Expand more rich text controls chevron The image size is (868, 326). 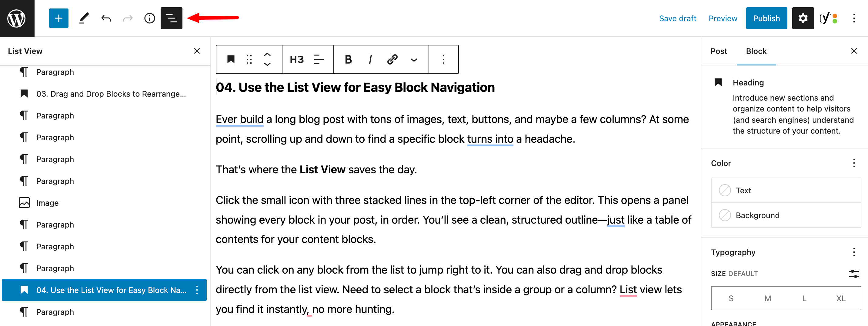pyautogui.click(x=414, y=60)
